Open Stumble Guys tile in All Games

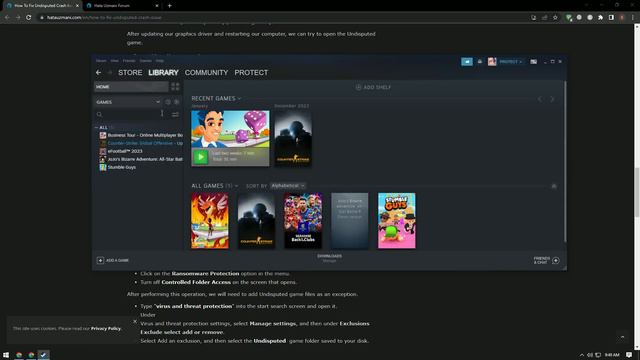click(396, 221)
